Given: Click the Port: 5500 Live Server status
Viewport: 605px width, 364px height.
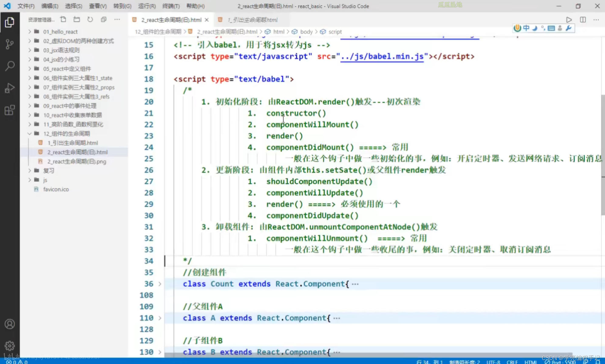Looking at the screenshot, I should click(560, 362).
